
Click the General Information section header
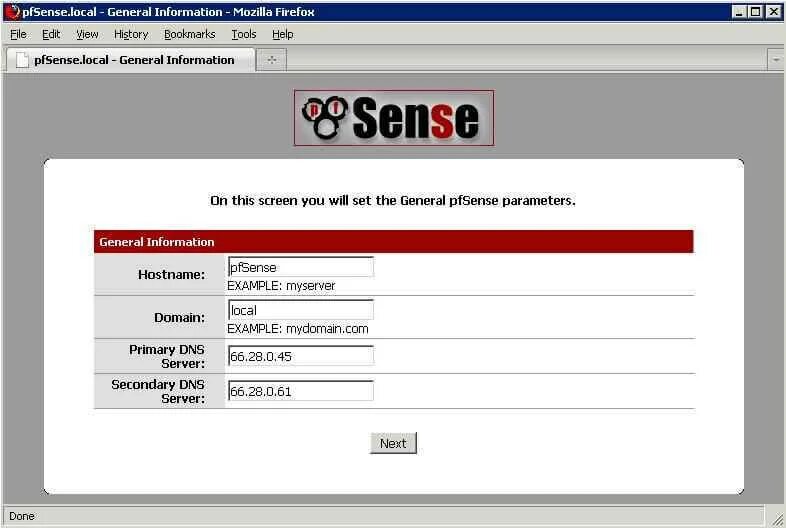394,242
